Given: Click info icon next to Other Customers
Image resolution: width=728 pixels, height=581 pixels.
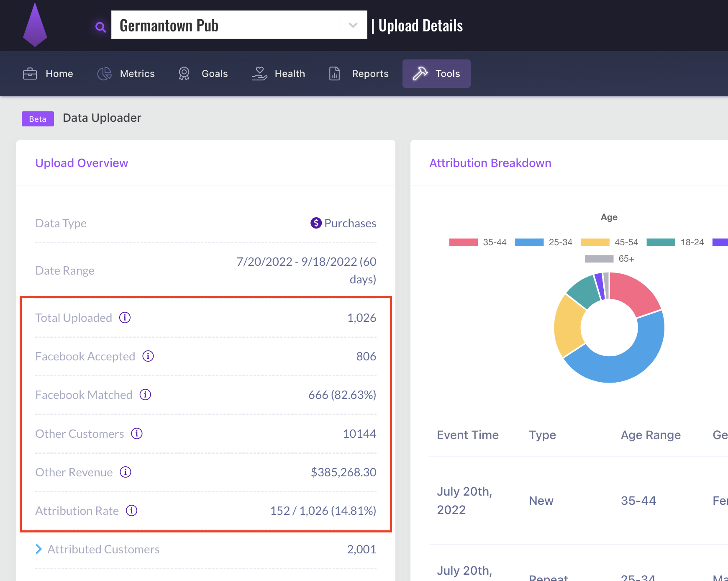Looking at the screenshot, I should coord(137,434).
